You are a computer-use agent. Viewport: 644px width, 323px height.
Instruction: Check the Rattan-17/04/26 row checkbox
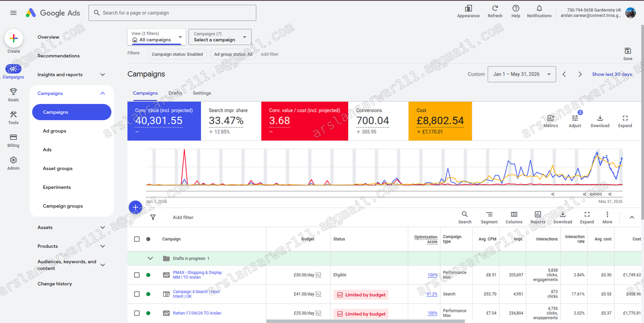(137, 313)
